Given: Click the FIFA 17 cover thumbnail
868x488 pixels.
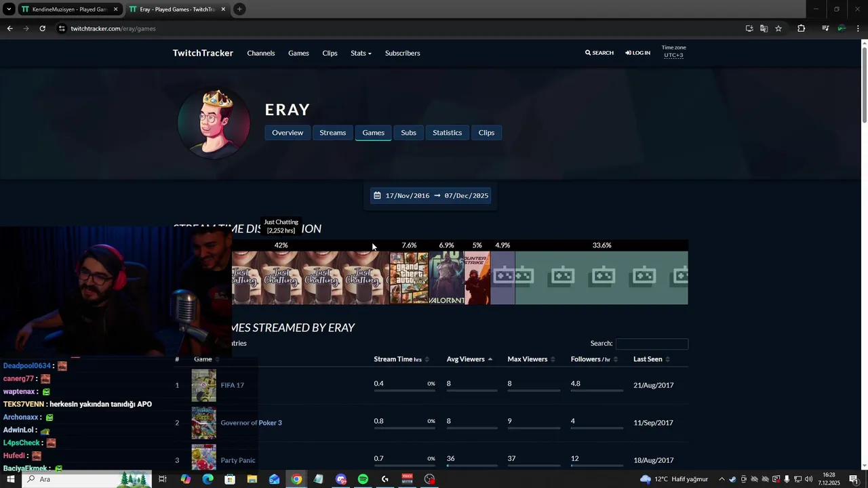Looking at the screenshot, I should 204,386.
